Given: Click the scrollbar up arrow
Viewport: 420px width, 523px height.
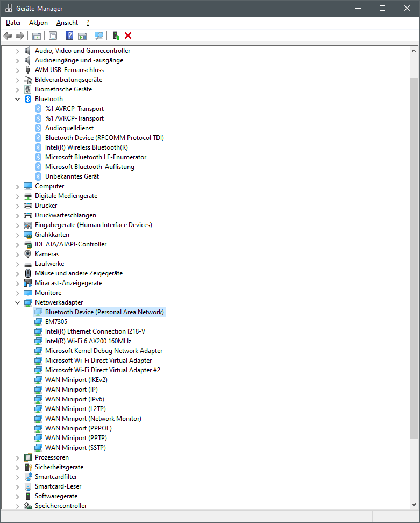Looking at the screenshot, I should (414, 51).
